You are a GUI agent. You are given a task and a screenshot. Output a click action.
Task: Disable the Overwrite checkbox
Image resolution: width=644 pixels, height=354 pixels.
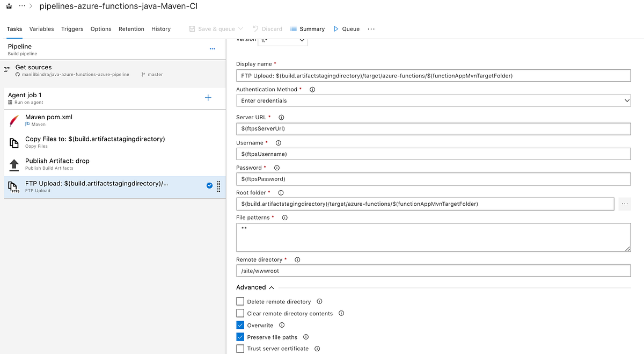click(240, 325)
